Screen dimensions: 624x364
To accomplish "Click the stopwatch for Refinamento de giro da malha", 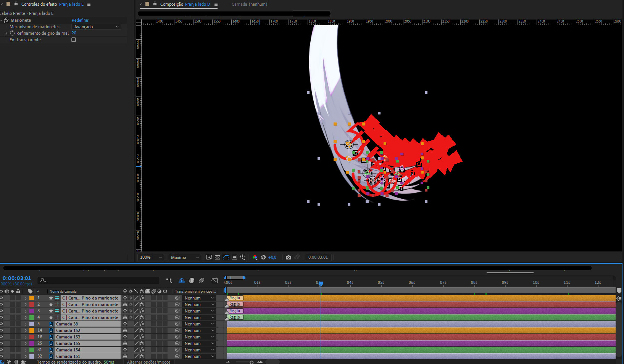I will (x=12, y=33).
